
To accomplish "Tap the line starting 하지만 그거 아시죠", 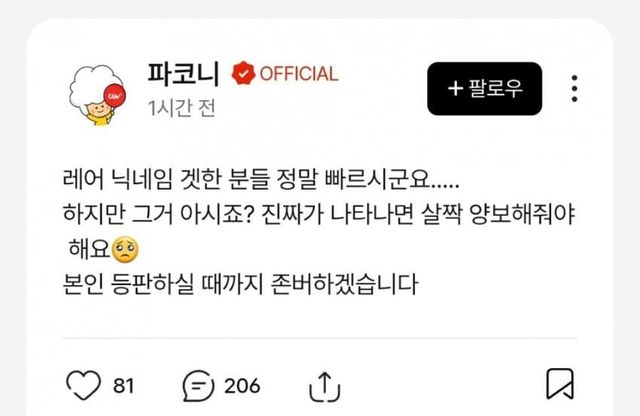I will coord(319,215).
